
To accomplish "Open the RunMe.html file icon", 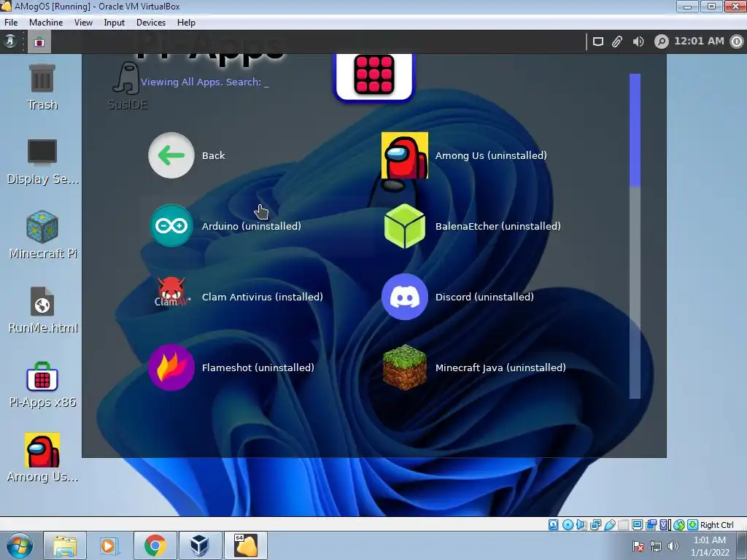I will click(x=42, y=310).
